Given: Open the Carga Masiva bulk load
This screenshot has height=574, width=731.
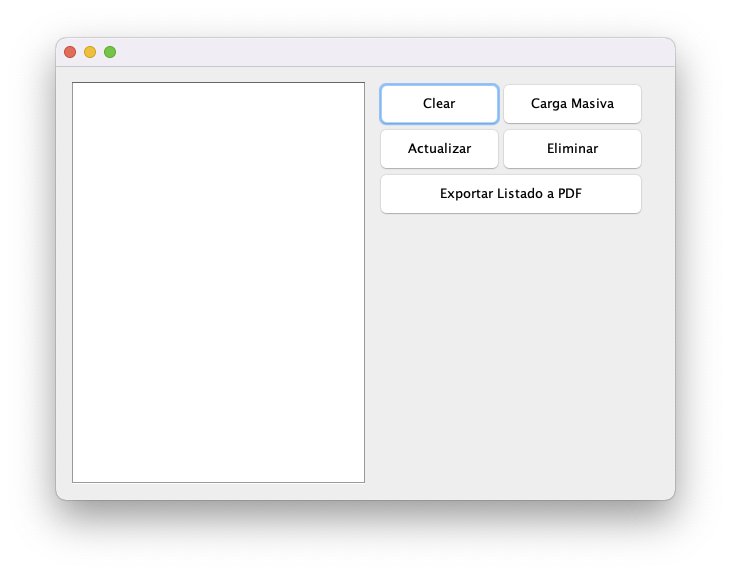Looking at the screenshot, I should [x=572, y=104].
